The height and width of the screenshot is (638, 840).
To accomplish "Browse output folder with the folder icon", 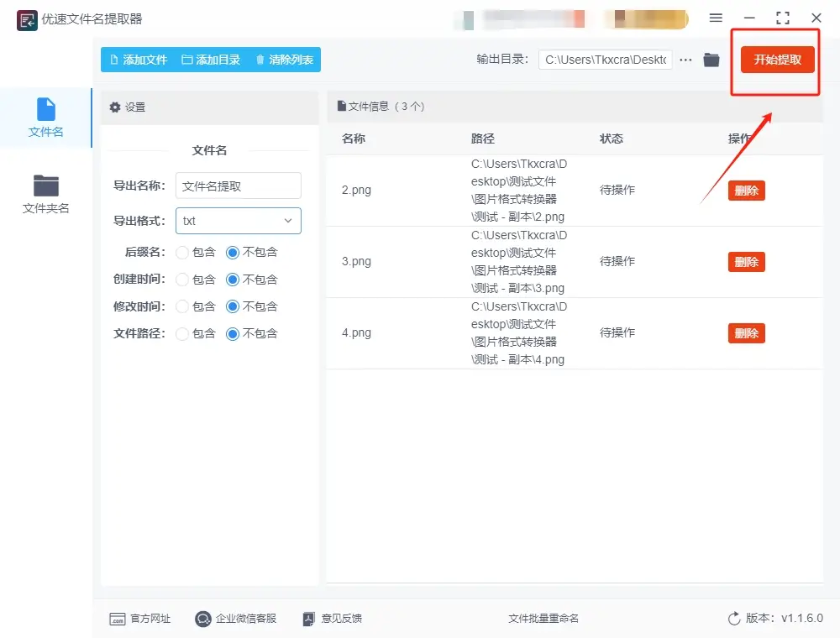I will point(711,60).
